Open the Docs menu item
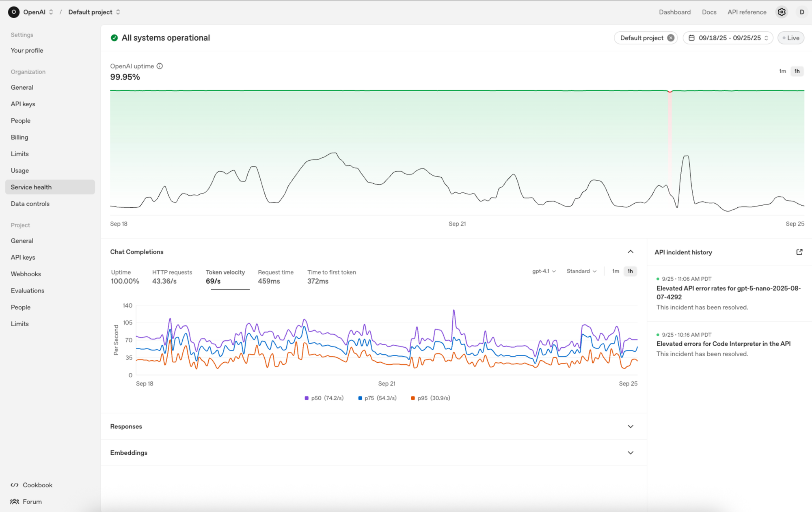 coord(709,12)
